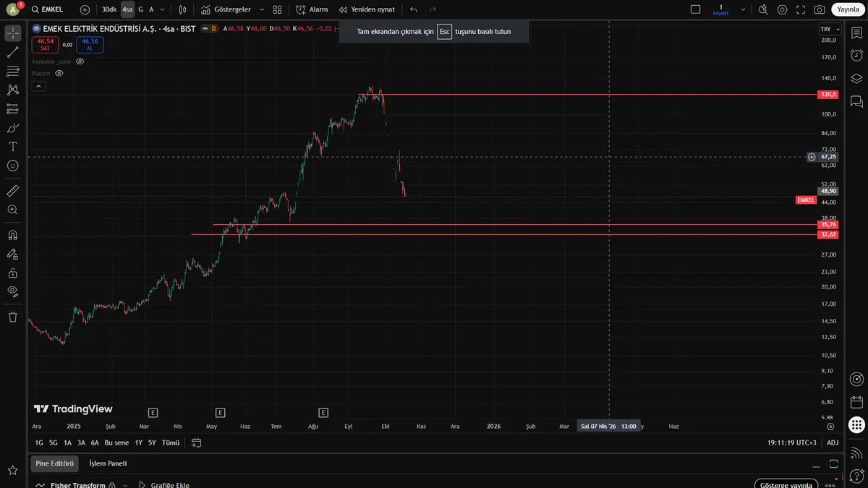Image resolution: width=868 pixels, height=488 pixels.
Task: Open the pattern drawing tools
Action: 13,90
